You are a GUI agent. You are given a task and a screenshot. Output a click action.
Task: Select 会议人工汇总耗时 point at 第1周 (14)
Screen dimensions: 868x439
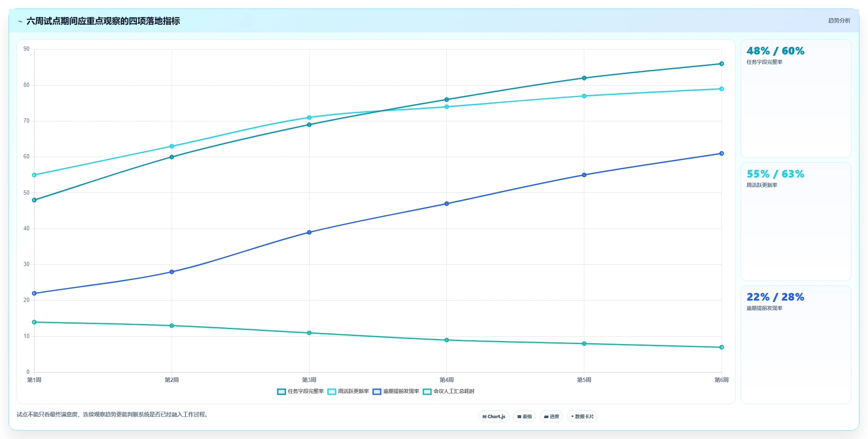[34, 322]
